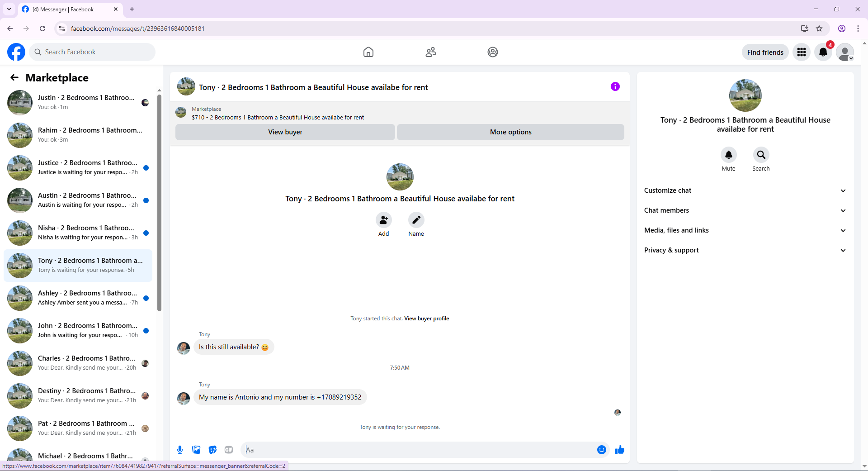Send a thumbs-up like
Viewport: 868px width, 471px height.
[x=620, y=450]
